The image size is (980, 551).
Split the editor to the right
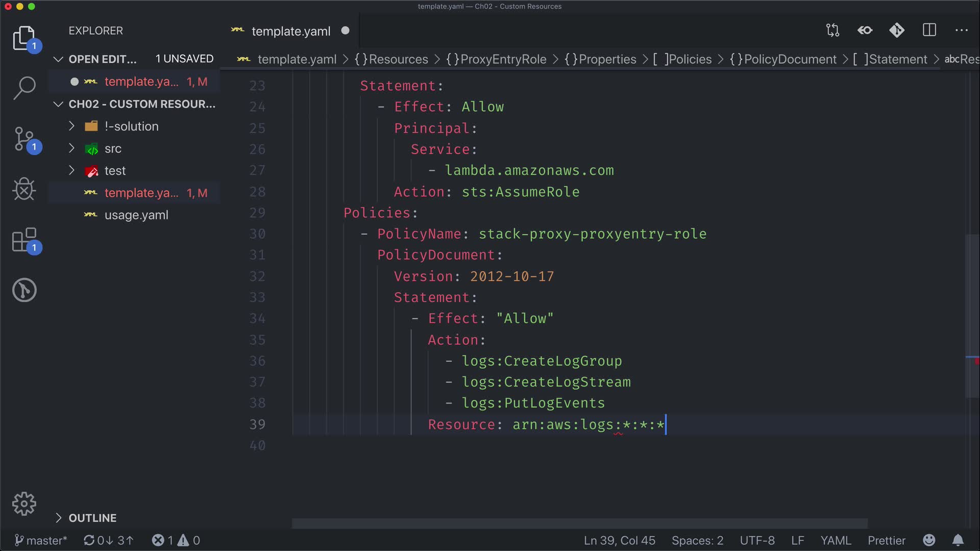(929, 31)
